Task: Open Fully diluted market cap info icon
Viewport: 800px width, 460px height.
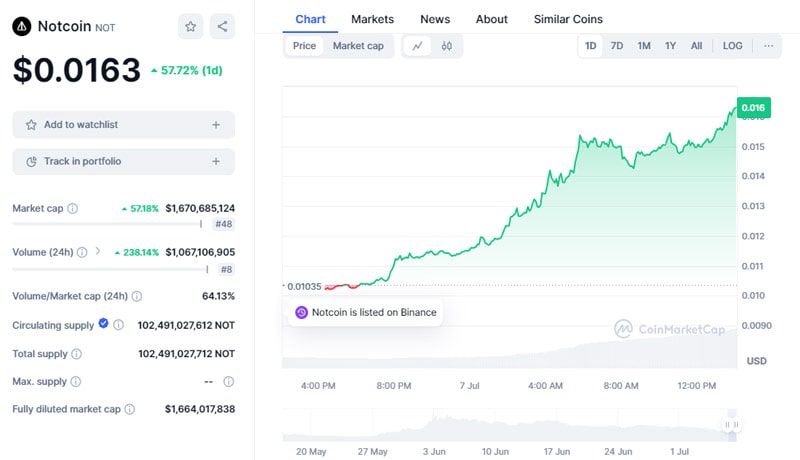Action: click(x=130, y=409)
